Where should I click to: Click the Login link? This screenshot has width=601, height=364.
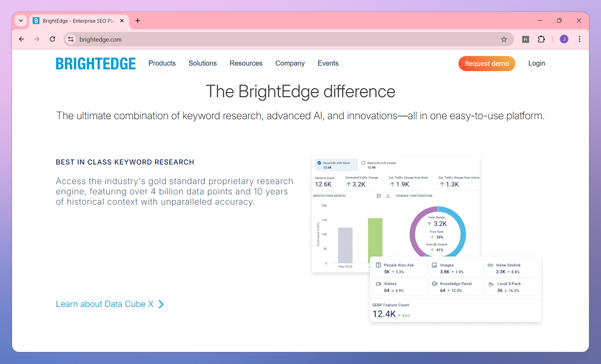pos(536,63)
